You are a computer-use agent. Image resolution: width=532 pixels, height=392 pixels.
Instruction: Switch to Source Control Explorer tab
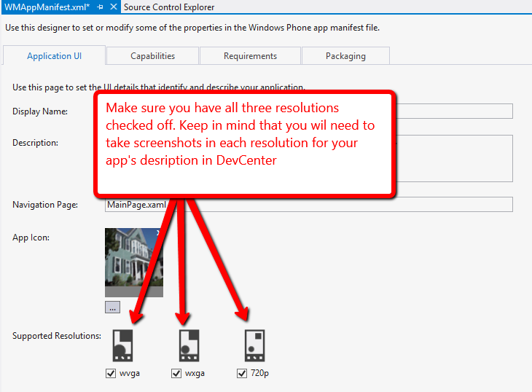pyautogui.click(x=169, y=7)
